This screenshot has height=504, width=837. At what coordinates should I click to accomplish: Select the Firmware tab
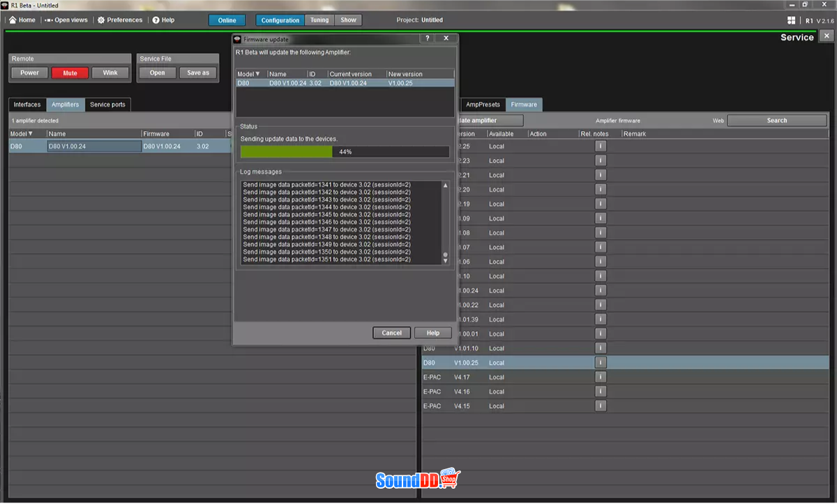524,105
